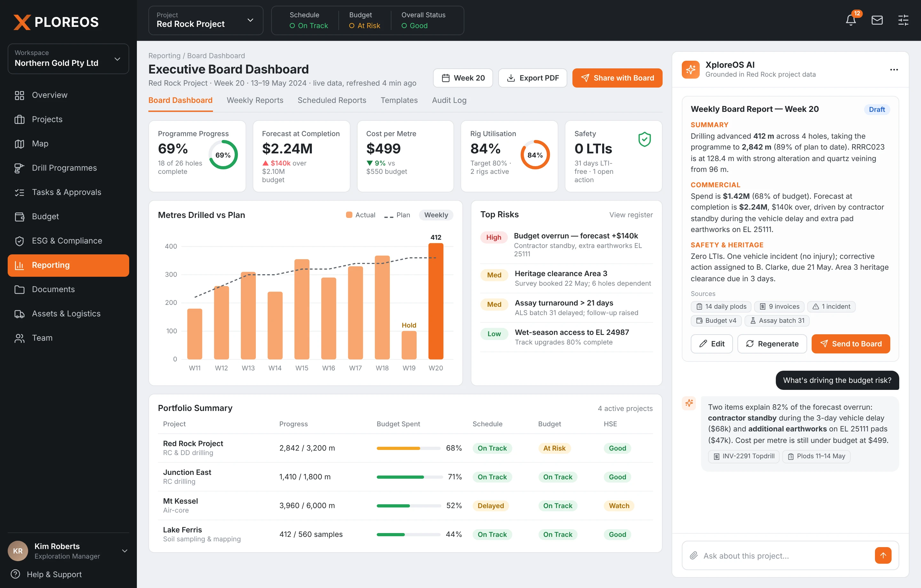
Task: Click the Actual legend color swatch
Action: click(349, 215)
